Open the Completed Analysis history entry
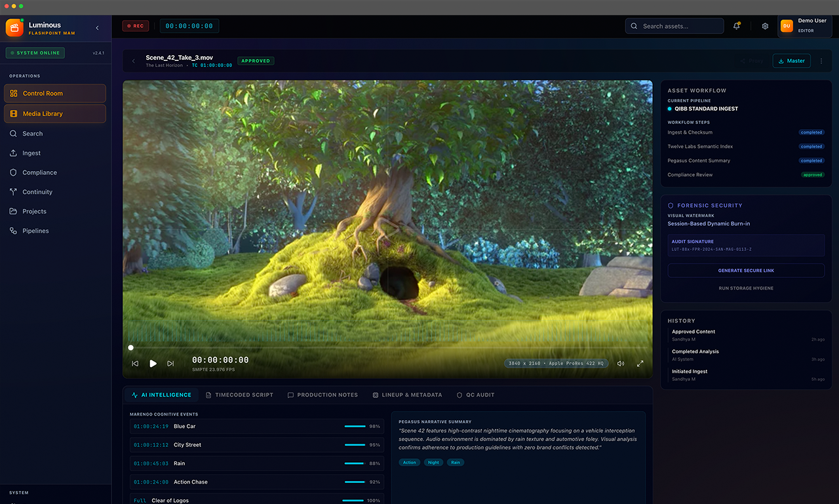839x504 pixels. point(746,355)
